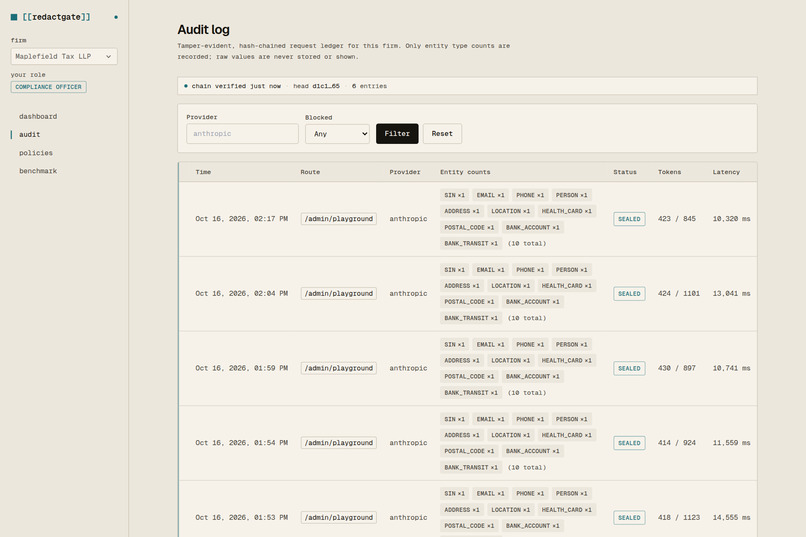The image size is (806, 537).
Task: Click SEALED badge in the 01:59 PM row
Action: tap(629, 368)
